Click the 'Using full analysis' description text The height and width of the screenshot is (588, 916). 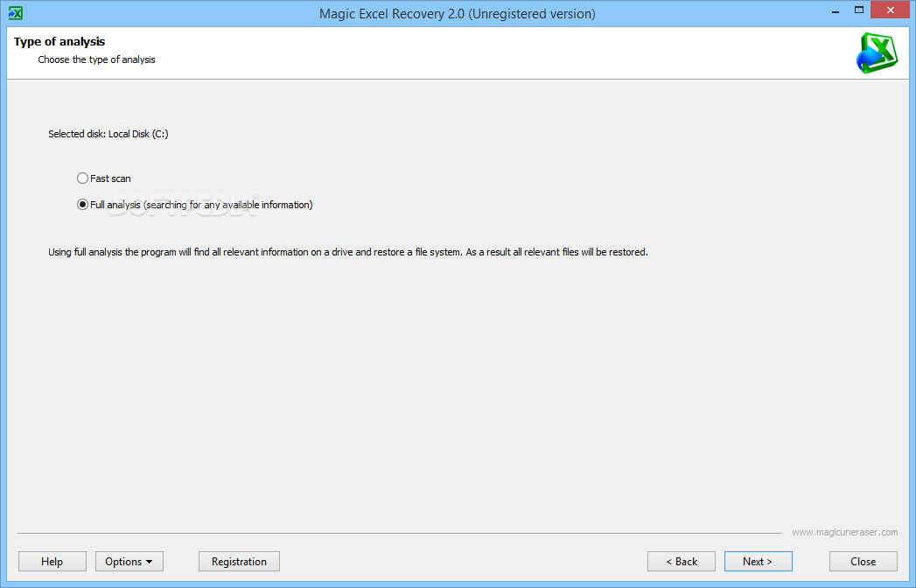coord(348,252)
